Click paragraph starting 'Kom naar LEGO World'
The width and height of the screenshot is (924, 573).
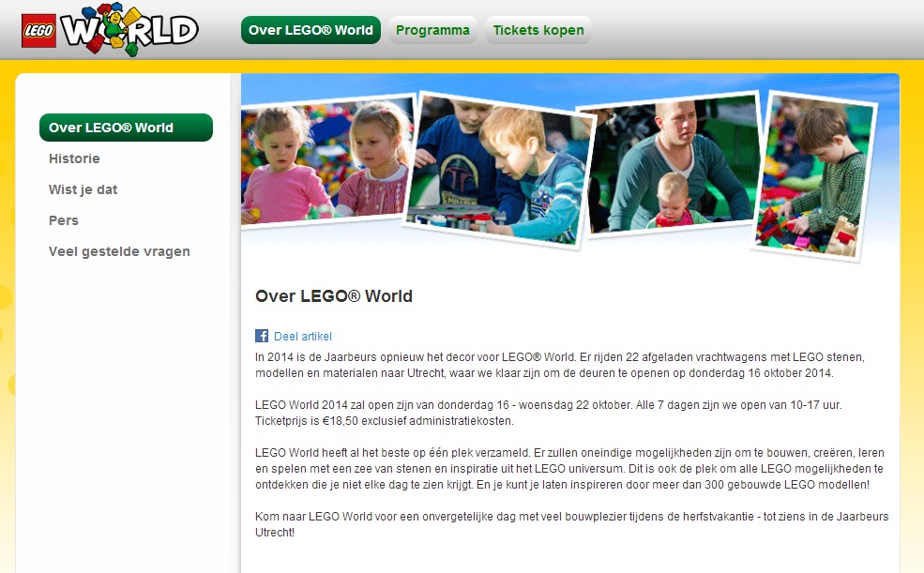coord(571,524)
